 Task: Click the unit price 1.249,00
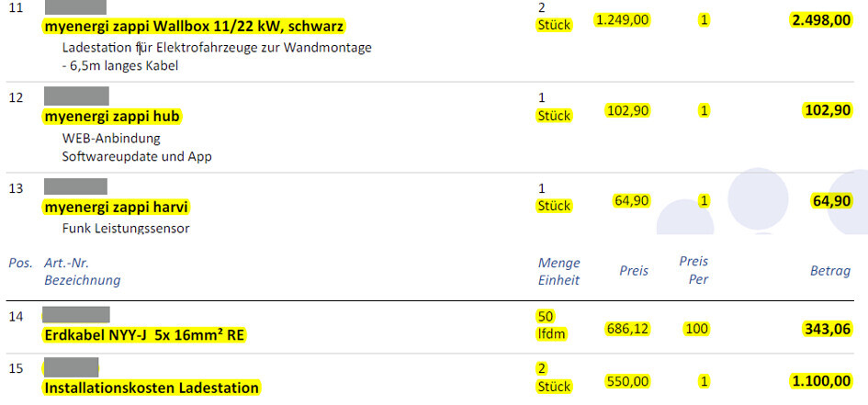(x=623, y=19)
